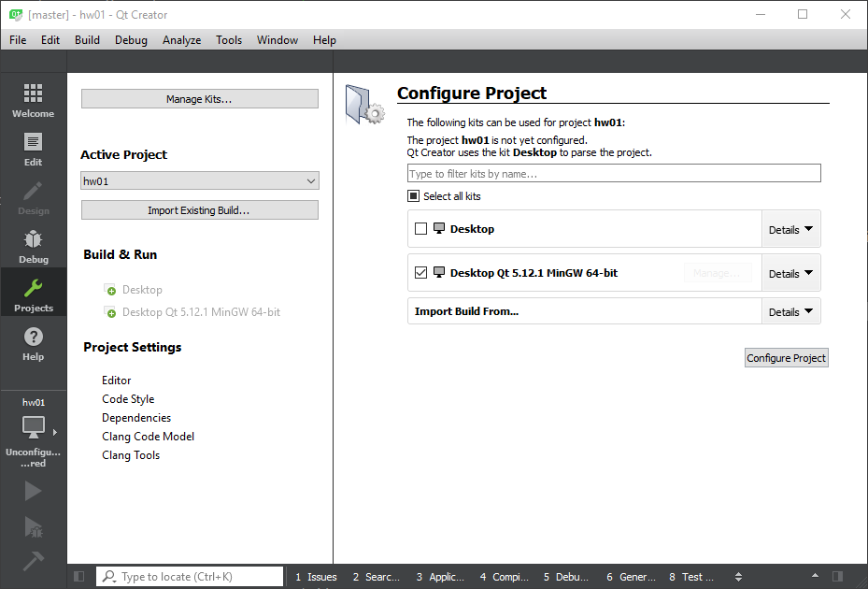Build project with the hammer icon
Screen dimensions: 868x589
pos(34,561)
